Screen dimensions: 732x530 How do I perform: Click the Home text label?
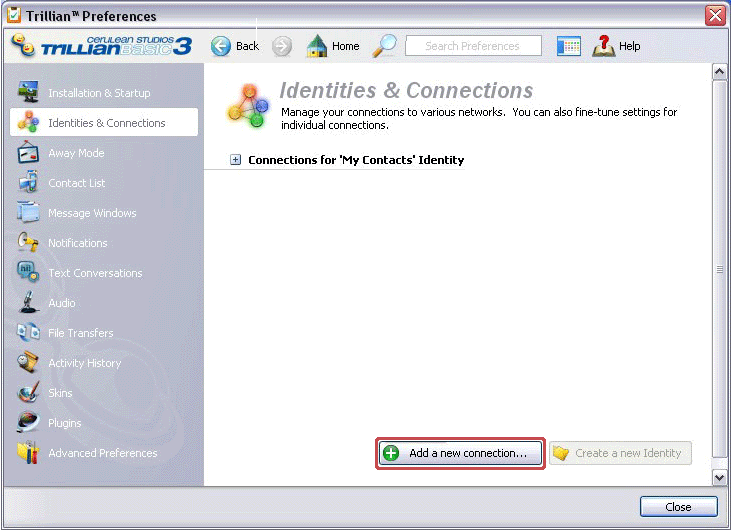point(345,46)
